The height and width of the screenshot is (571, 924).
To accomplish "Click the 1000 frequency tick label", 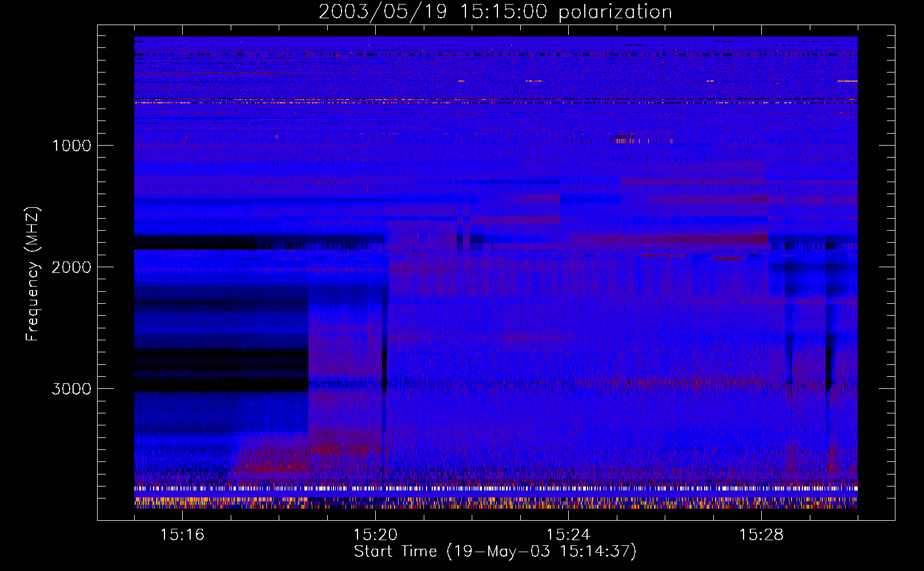I will 71,146.
